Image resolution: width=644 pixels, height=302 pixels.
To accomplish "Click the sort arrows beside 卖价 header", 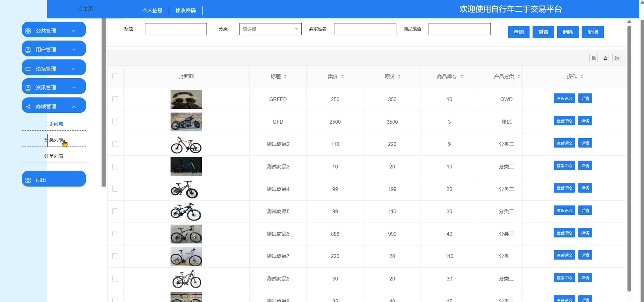I will (x=342, y=77).
